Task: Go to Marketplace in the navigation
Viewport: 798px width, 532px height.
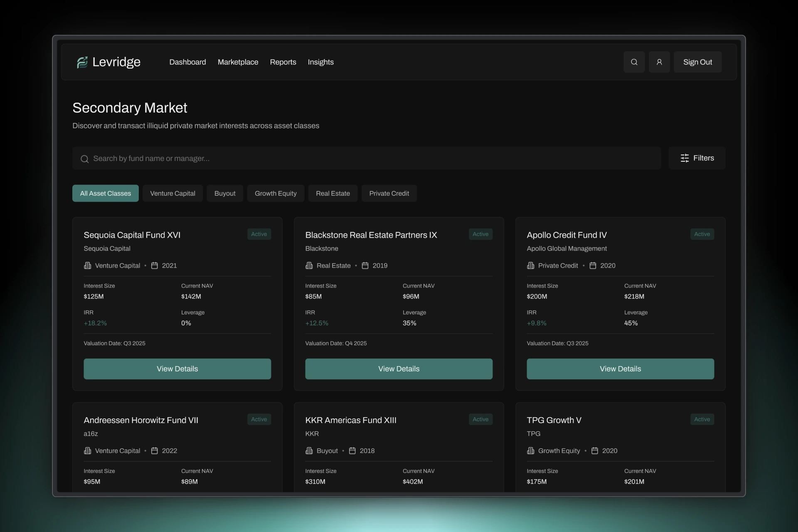Action: [x=238, y=62]
